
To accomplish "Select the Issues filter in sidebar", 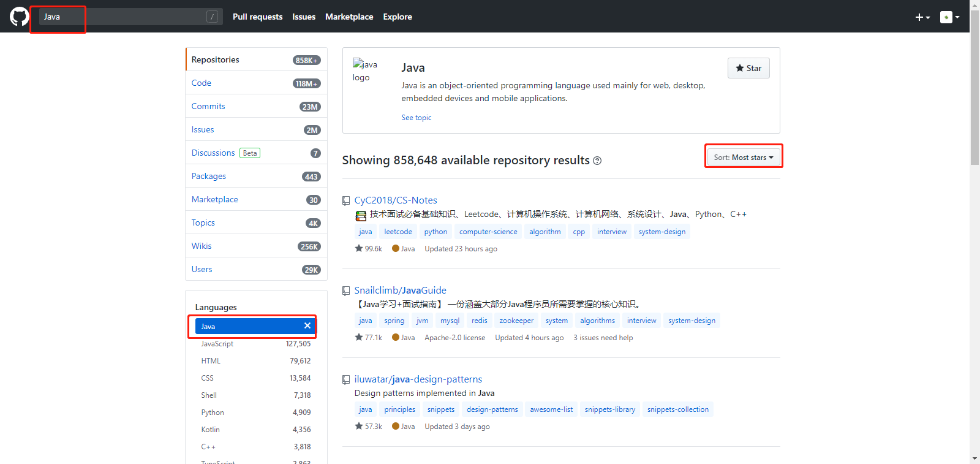I will click(x=256, y=129).
